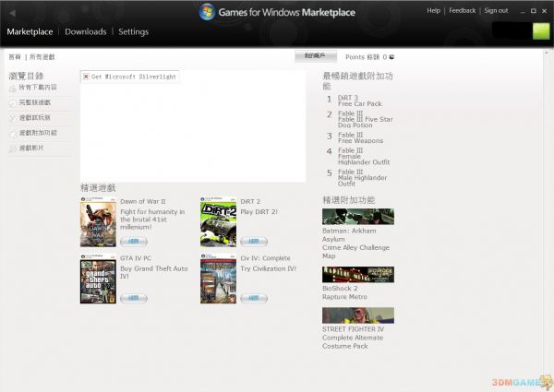Sign out of the account

coord(496,11)
